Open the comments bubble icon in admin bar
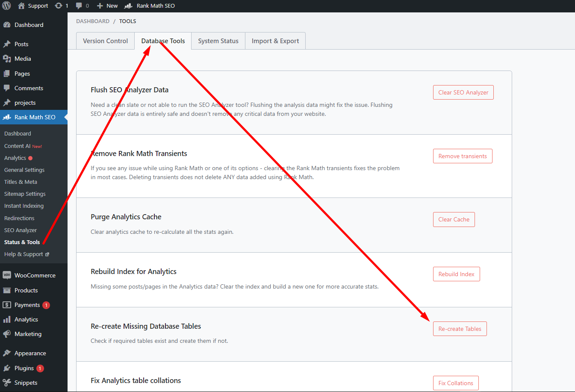Screen dimensions: 575x392 click(79, 6)
